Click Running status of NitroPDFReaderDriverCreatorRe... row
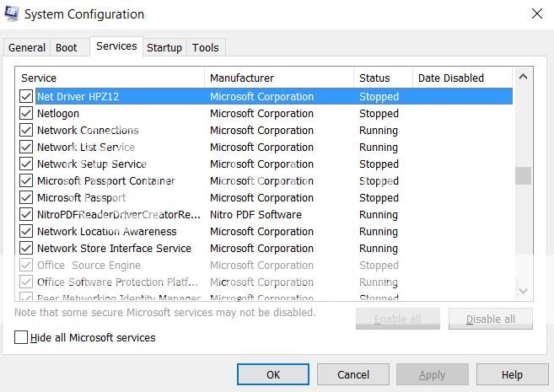Screen dimensions: 554x392 pos(379,214)
